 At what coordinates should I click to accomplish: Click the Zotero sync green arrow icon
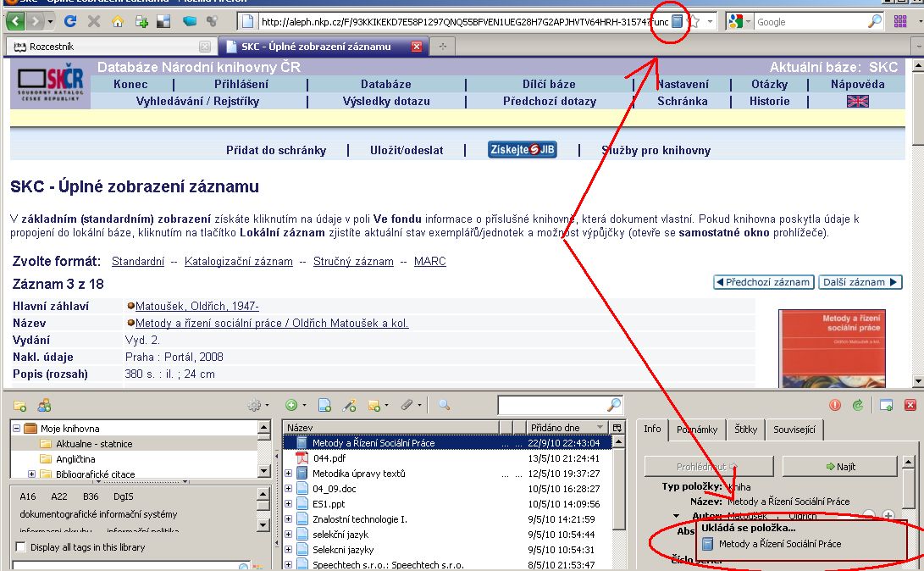coord(857,406)
